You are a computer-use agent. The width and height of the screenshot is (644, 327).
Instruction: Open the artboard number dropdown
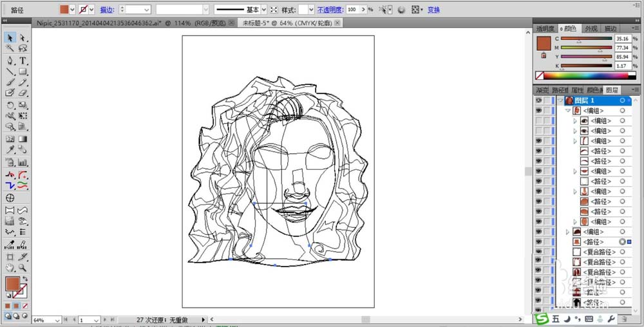tap(97, 320)
